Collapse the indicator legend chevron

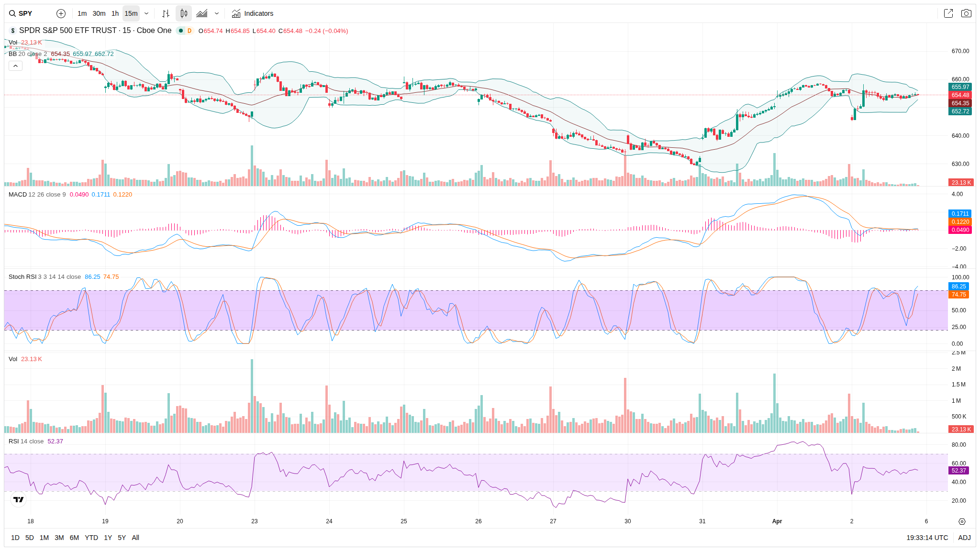click(x=15, y=66)
